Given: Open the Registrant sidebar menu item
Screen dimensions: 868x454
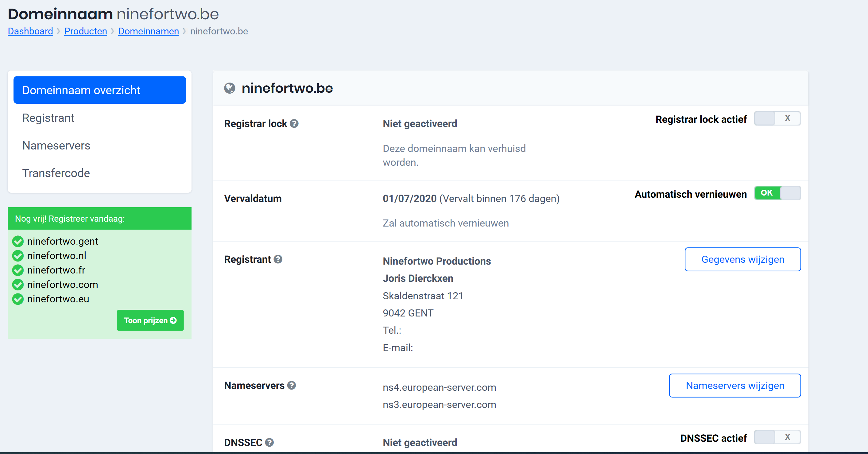Looking at the screenshot, I should pyautogui.click(x=48, y=118).
